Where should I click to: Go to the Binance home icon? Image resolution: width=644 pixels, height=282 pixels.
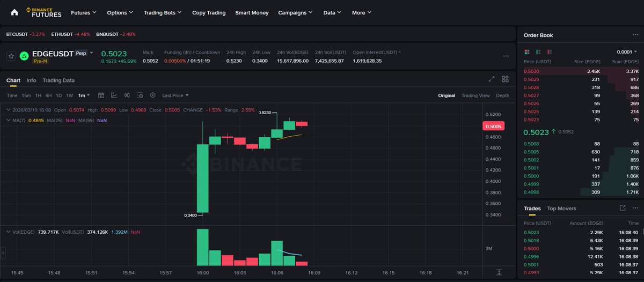tap(14, 12)
